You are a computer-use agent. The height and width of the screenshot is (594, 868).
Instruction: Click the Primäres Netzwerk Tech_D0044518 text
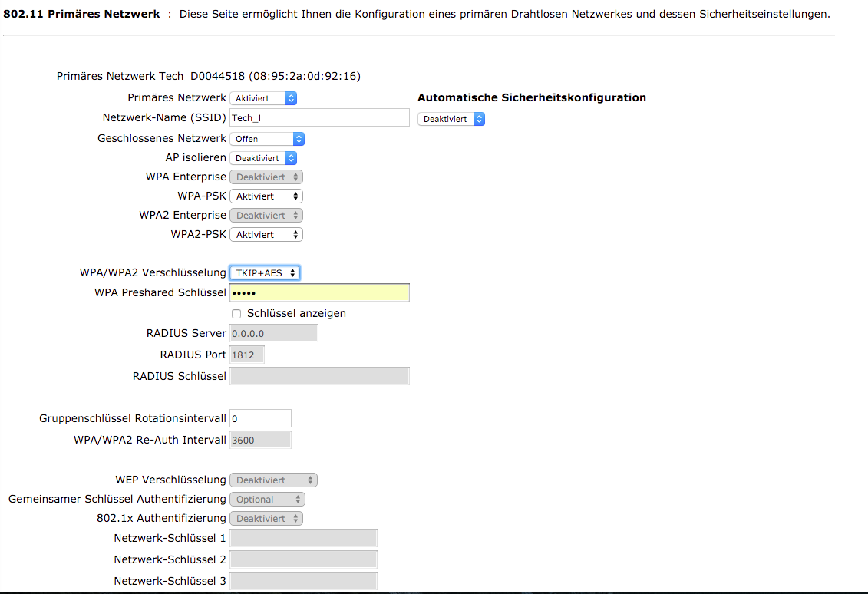(208, 76)
